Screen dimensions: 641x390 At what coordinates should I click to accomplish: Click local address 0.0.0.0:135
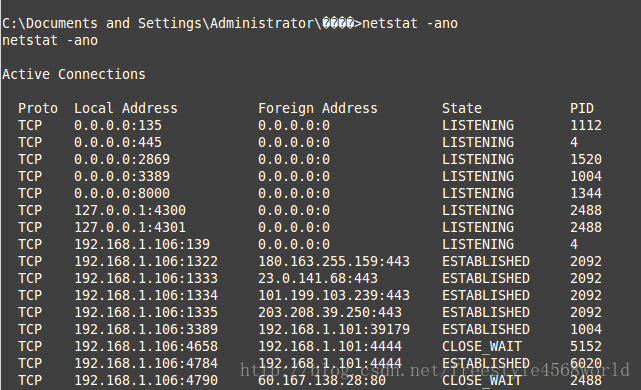tap(118, 126)
